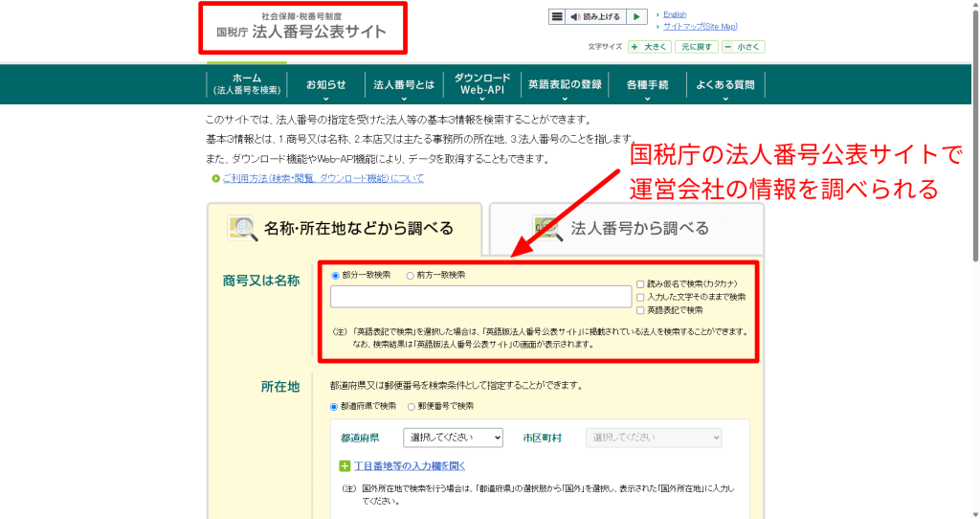The height and width of the screenshot is (519, 980).
Task: Select 都道府県で検索 radio button
Action: [x=334, y=407]
